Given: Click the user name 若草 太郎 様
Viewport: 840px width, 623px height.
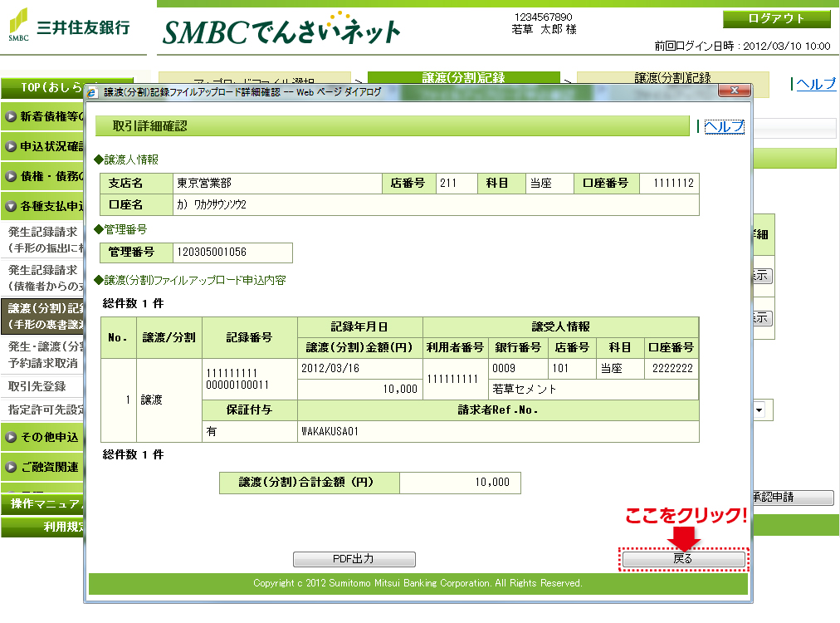Looking at the screenshot, I should click(x=544, y=29).
